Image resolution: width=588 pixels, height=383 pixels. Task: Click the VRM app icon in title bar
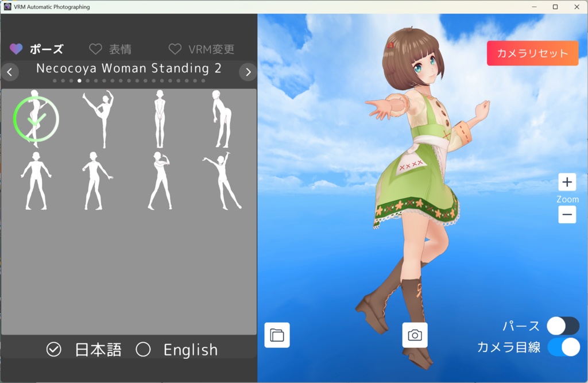[6, 6]
